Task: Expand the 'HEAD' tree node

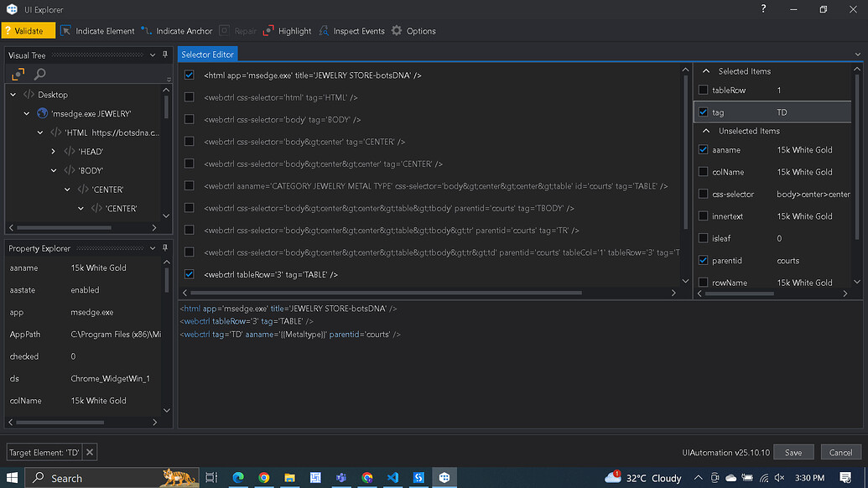Action: click(x=53, y=152)
